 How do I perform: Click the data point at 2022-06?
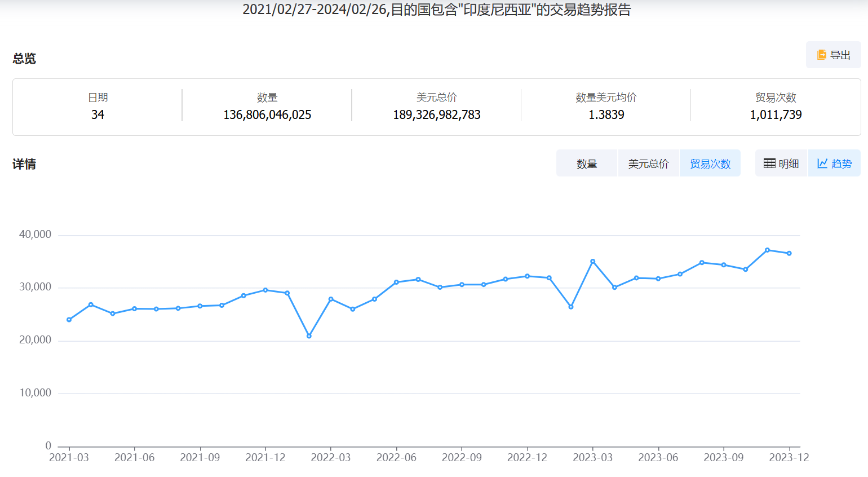[x=396, y=282]
